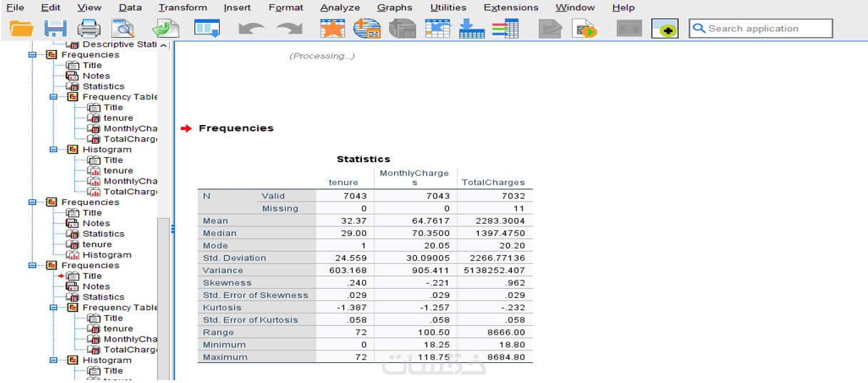The height and width of the screenshot is (383, 868).
Task: Click the Go to Data star icon
Action: (333, 29)
